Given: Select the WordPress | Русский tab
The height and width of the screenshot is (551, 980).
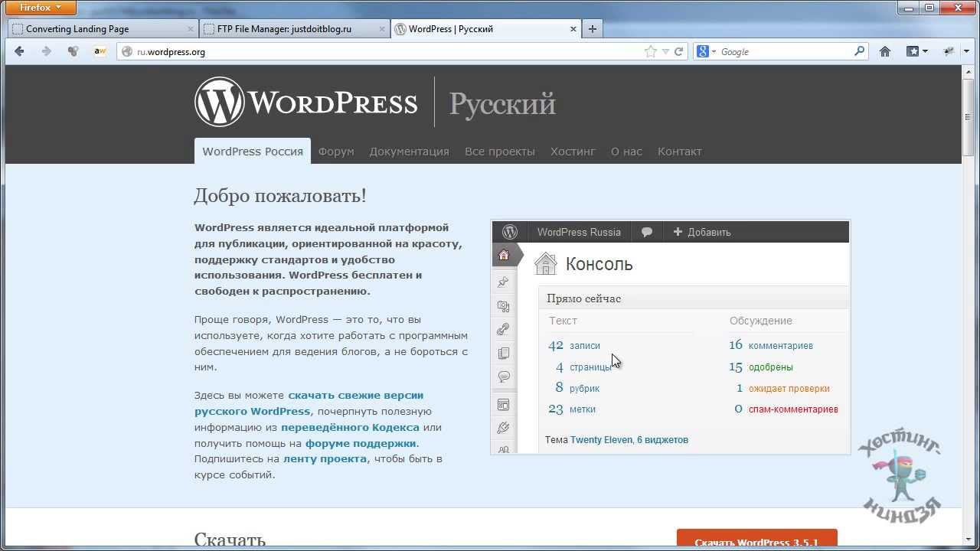Looking at the screenshot, I should (485, 29).
